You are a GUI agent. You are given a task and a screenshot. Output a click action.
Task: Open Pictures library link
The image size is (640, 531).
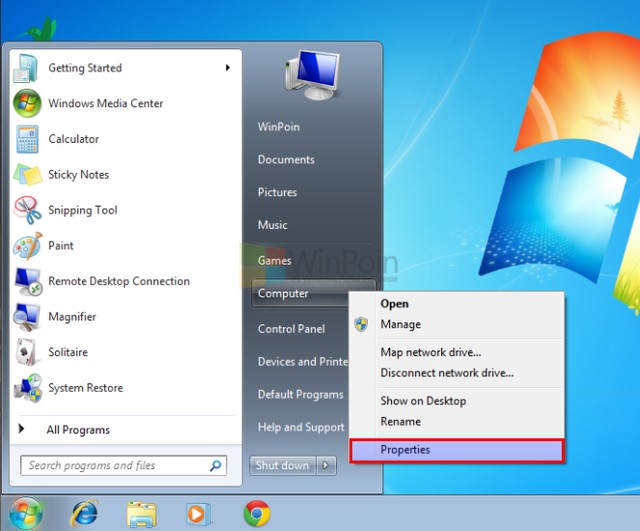coord(277,192)
